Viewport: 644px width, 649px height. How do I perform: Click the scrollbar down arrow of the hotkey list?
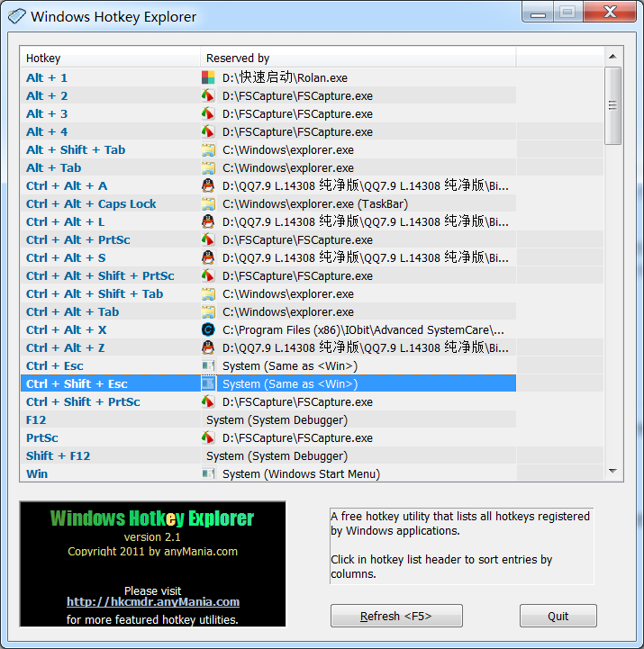613,471
